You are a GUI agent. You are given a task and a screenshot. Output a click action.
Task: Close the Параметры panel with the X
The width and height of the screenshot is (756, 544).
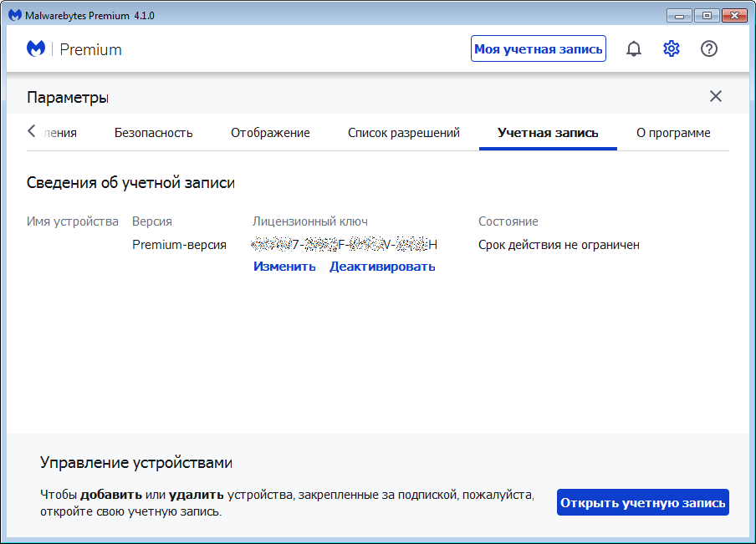pyautogui.click(x=716, y=96)
